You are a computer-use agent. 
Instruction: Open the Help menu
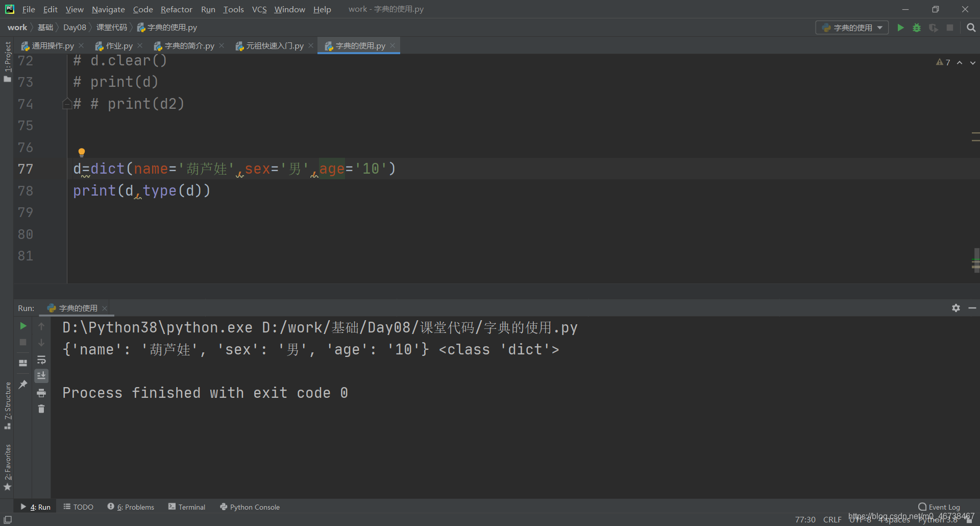click(x=322, y=9)
